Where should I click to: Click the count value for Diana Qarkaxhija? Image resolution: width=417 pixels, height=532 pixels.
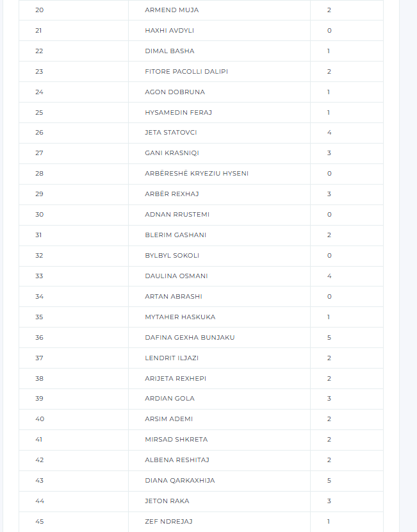[x=329, y=481]
